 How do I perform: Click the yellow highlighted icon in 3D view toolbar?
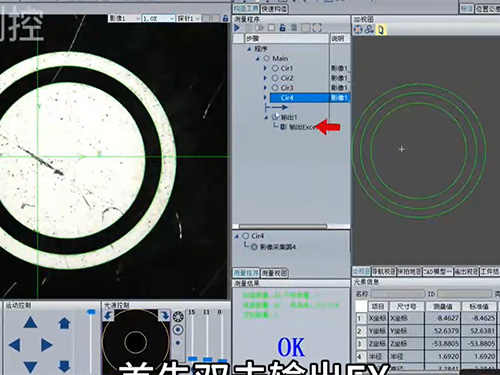pyautogui.click(x=380, y=30)
